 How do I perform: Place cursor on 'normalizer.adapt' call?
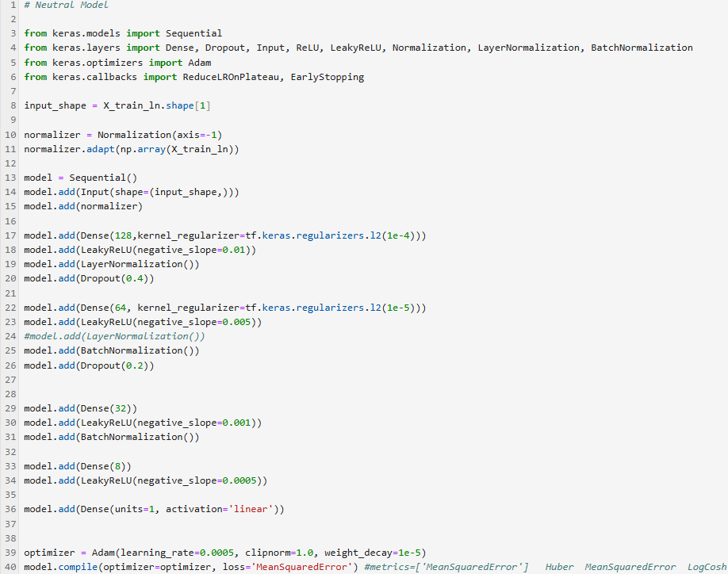70,149
